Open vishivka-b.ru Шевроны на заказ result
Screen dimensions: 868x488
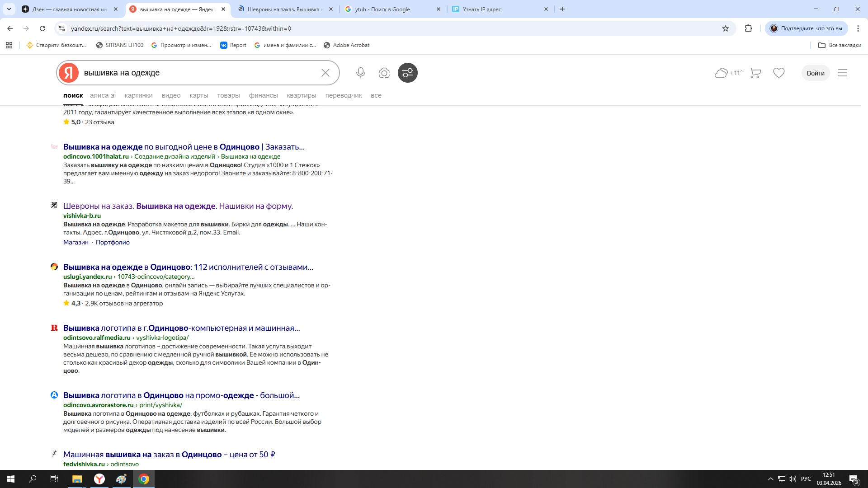(178, 206)
